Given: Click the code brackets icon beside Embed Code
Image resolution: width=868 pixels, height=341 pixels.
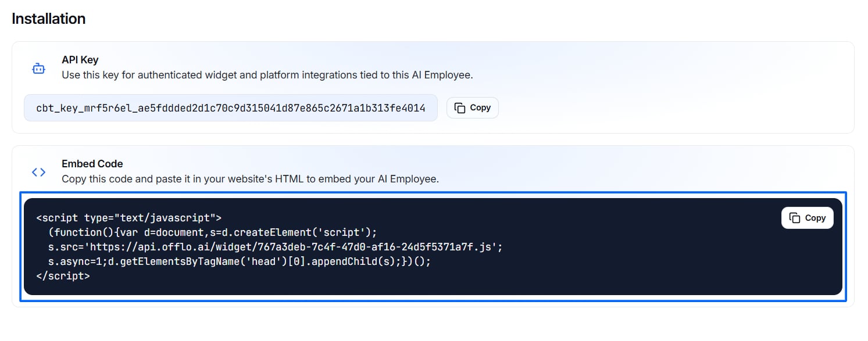Looking at the screenshot, I should (x=38, y=173).
